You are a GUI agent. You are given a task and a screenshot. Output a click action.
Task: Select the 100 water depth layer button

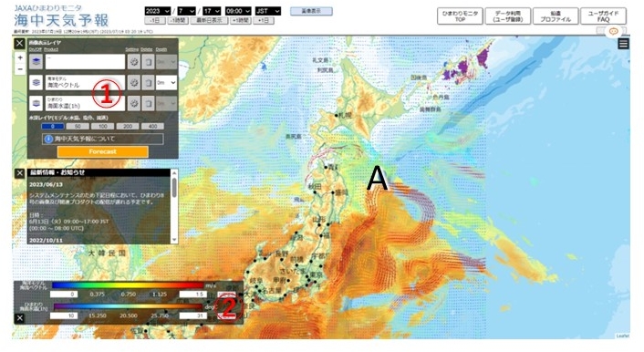tap(103, 126)
